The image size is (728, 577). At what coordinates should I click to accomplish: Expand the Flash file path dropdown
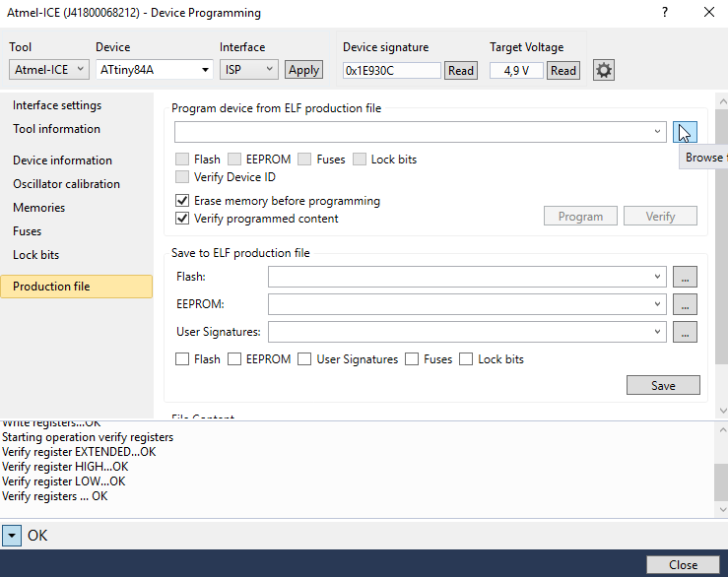pyautogui.click(x=657, y=277)
